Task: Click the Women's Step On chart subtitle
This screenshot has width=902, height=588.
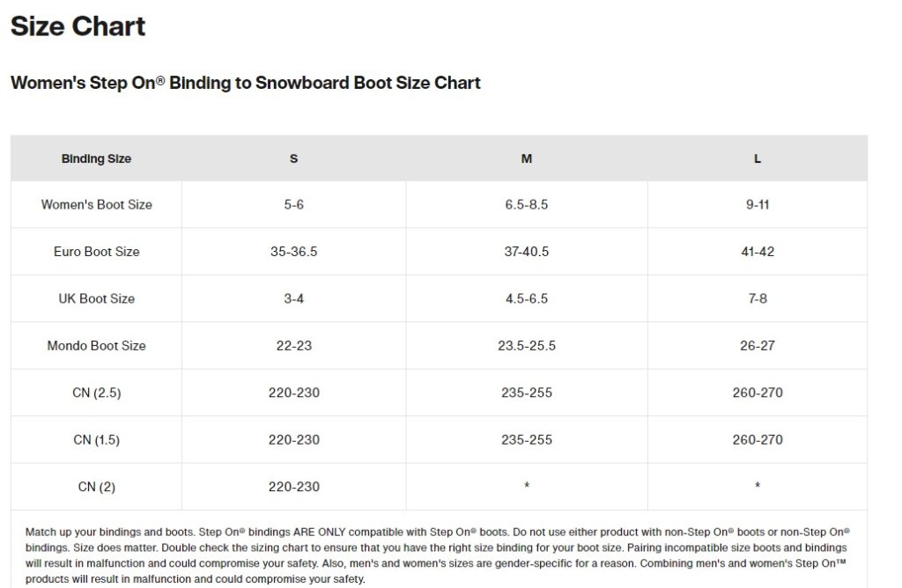Action: coord(245,83)
